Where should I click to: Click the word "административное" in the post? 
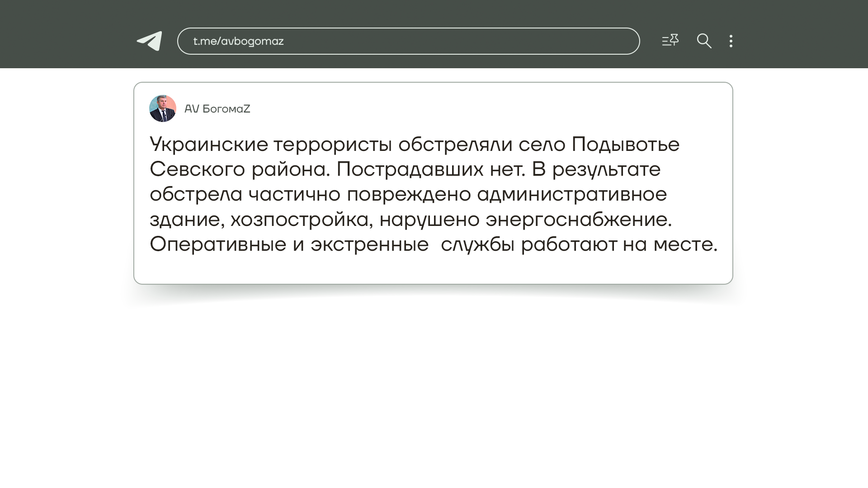click(571, 194)
